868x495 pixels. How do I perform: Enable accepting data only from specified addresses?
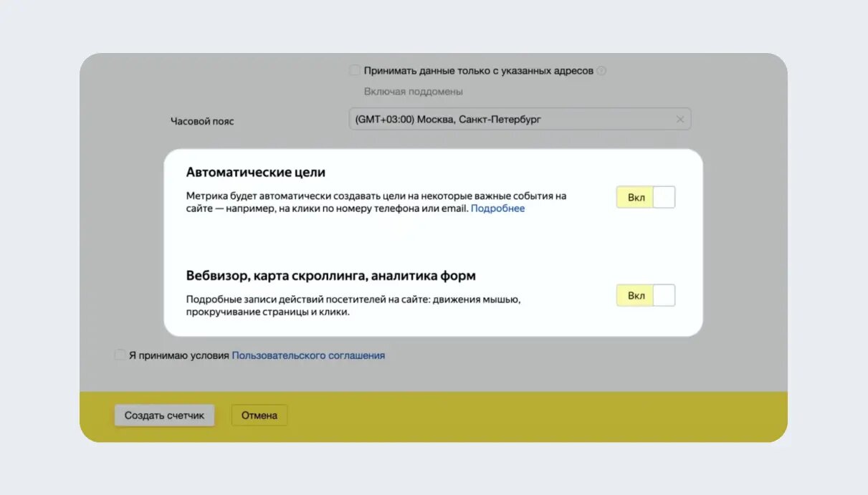355,71
